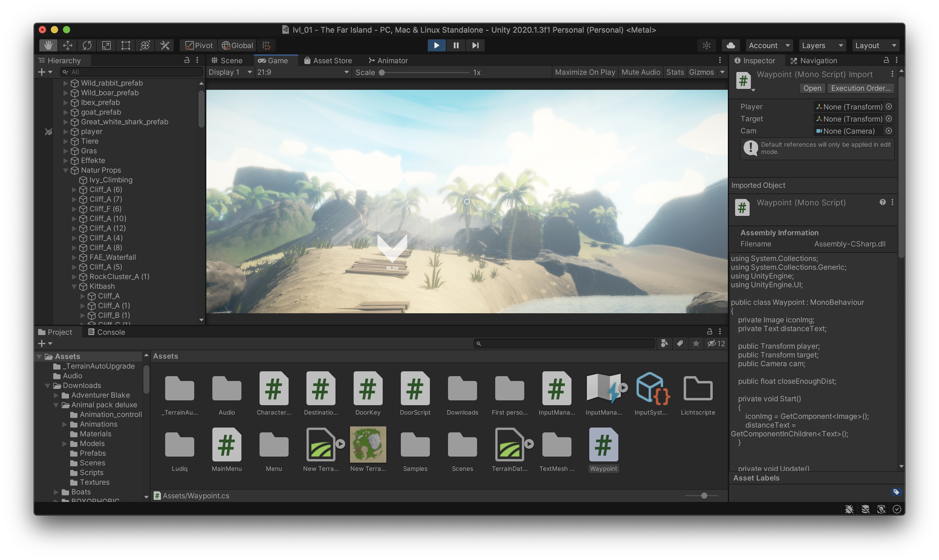Collapse the Natur Props hierarchy group

pyautogui.click(x=66, y=170)
